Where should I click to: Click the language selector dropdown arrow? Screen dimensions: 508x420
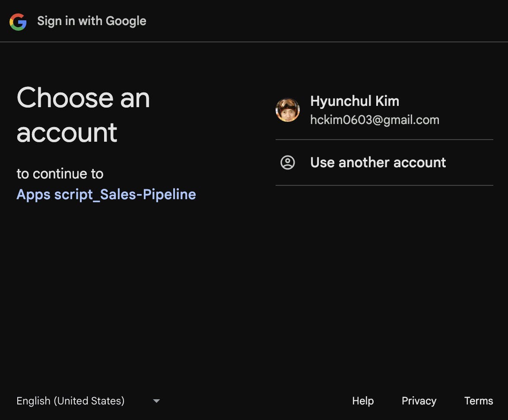156,401
